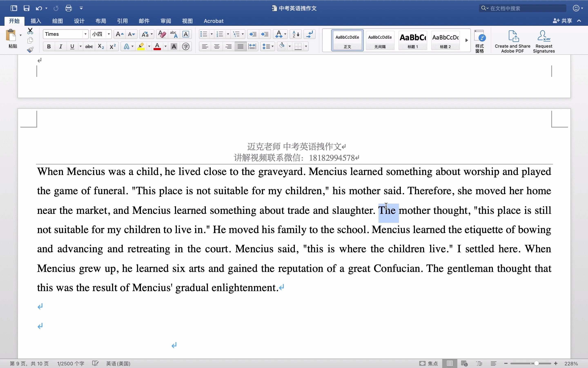Toggle Bold formatting

[49, 46]
